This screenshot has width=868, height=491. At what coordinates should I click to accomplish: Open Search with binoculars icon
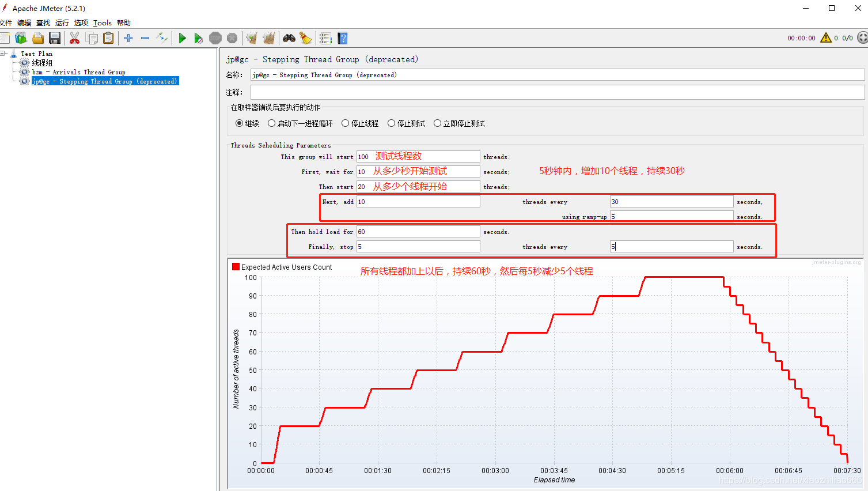click(289, 38)
